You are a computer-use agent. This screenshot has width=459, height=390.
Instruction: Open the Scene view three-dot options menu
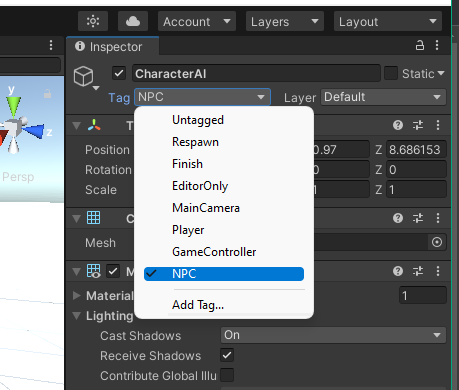tap(51, 45)
